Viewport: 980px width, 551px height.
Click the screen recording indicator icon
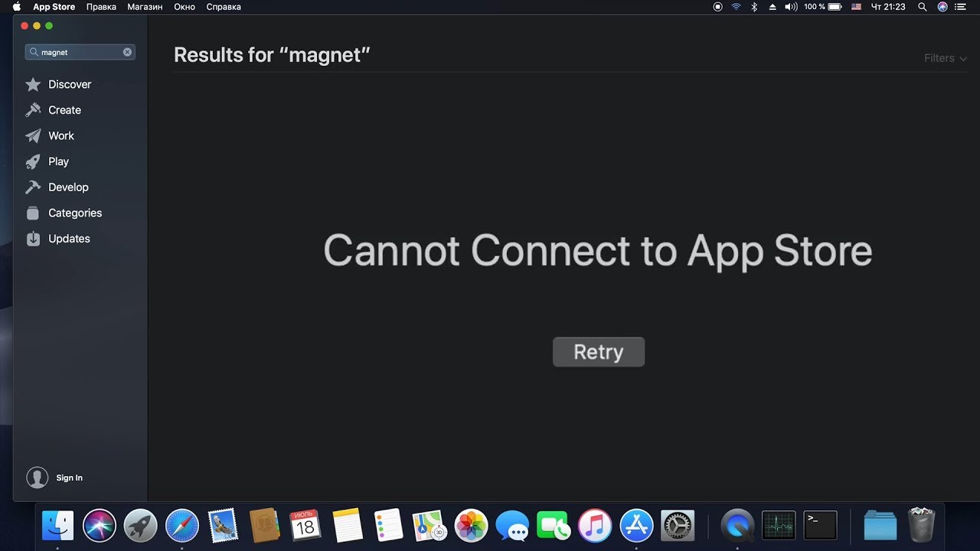[718, 7]
